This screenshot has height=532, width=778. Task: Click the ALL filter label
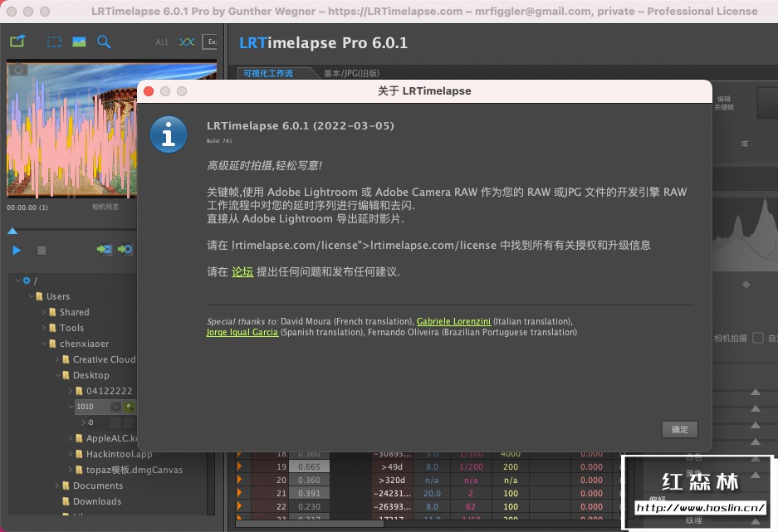click(x=162, y=42)
